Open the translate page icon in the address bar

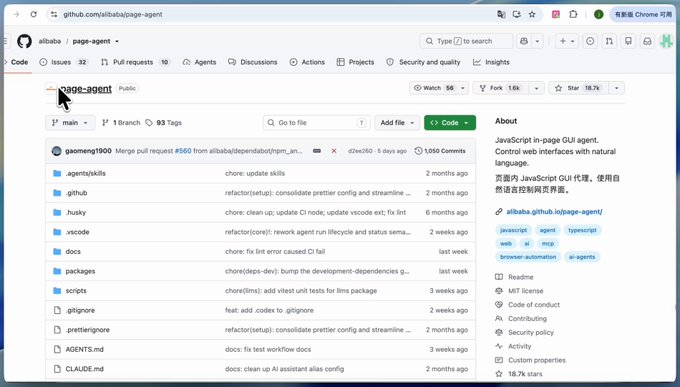point(501,14)
